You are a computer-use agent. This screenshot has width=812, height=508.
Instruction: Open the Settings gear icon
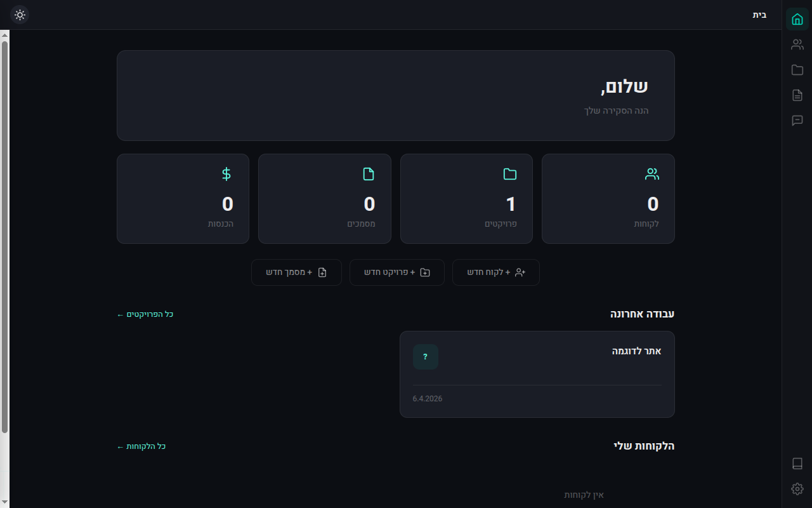[797, 489]
